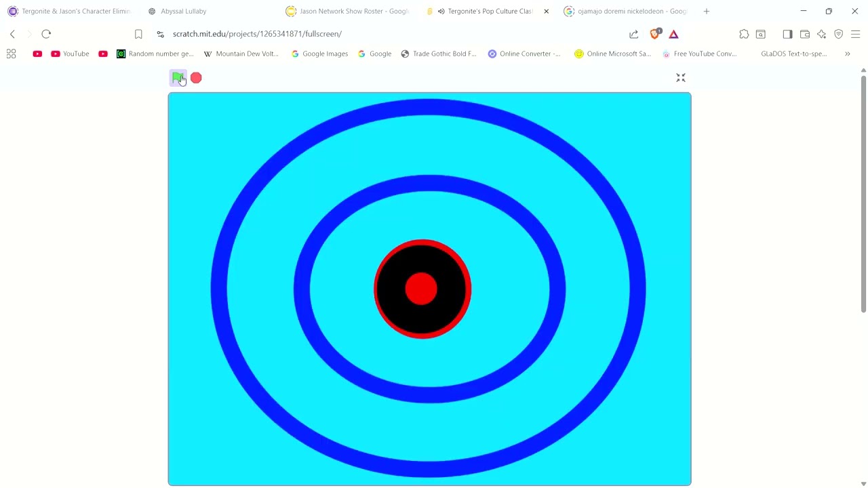Open Online Microsoft Sam bookmark
Viewport: 868px width, 488px height.
point(612,54)
